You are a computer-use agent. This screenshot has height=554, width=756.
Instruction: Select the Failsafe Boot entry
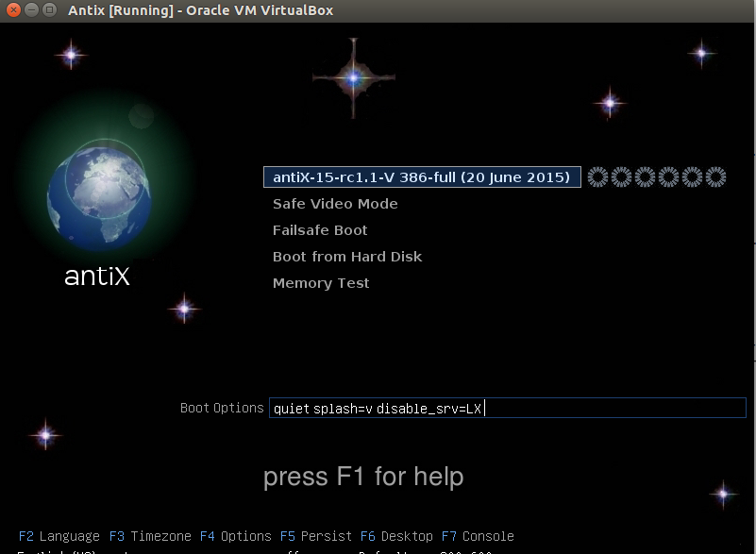(320, 230)
